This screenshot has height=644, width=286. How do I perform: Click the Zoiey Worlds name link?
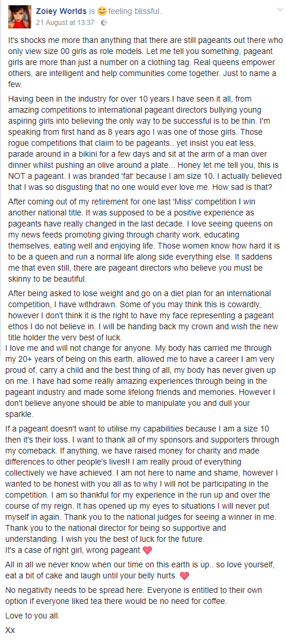[61, 12]
